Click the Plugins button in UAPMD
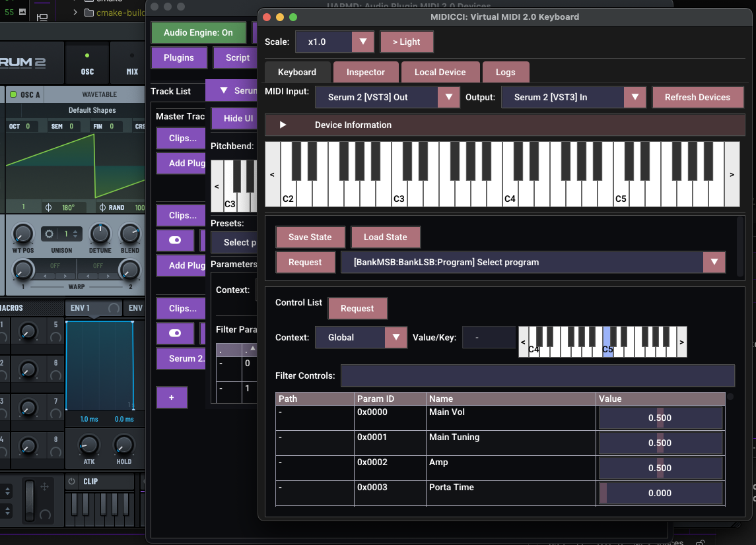Image resolution: width=756 pixels, height=545 pixels. pos(179,58)
